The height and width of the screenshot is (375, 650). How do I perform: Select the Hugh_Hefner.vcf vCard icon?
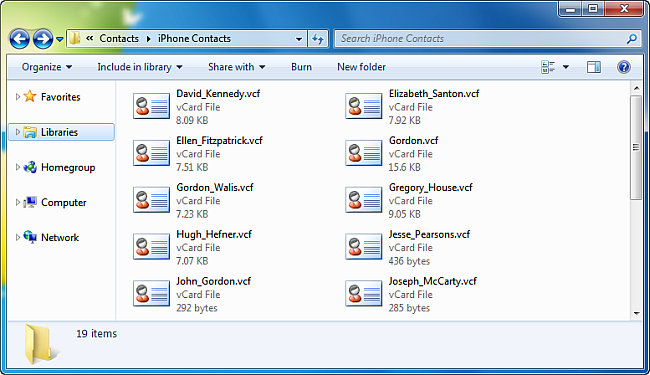point(151,247)
